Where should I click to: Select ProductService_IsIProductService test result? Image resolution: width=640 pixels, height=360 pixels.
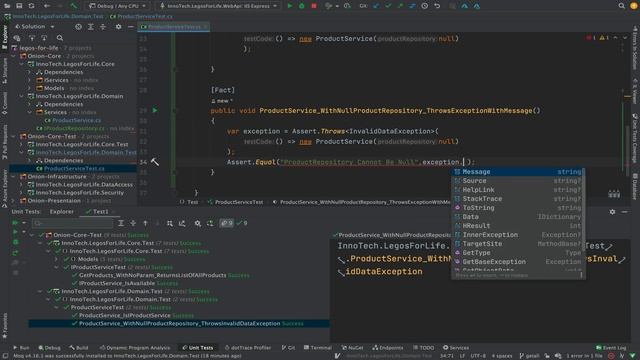125,316
